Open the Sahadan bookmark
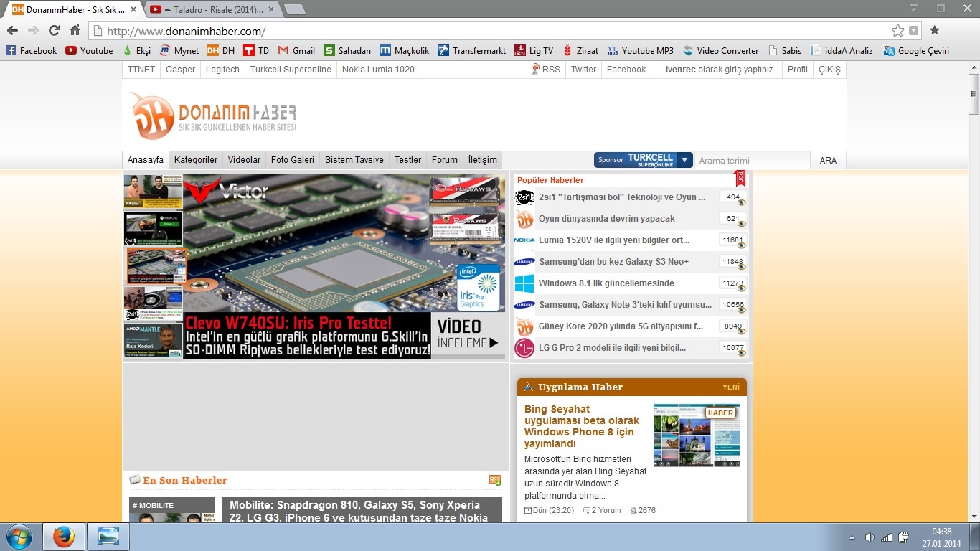Screen dimensions: 980x551 [x=347, y=51]
